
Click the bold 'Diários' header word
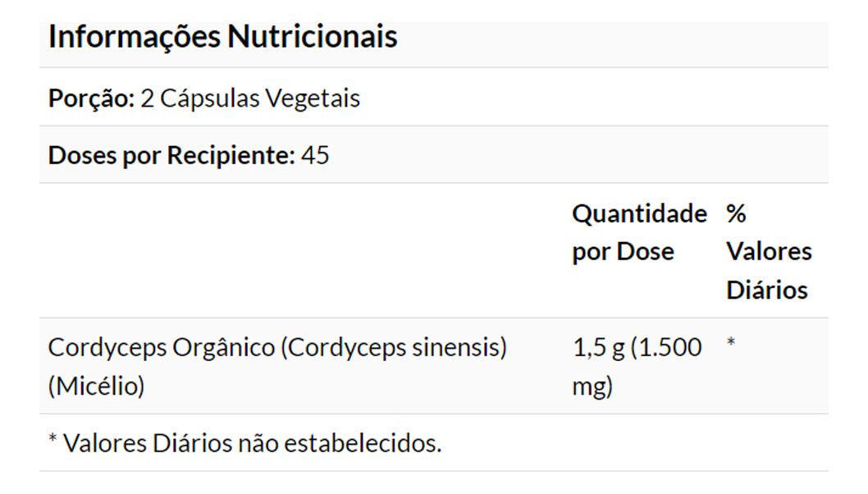[766, 290]
